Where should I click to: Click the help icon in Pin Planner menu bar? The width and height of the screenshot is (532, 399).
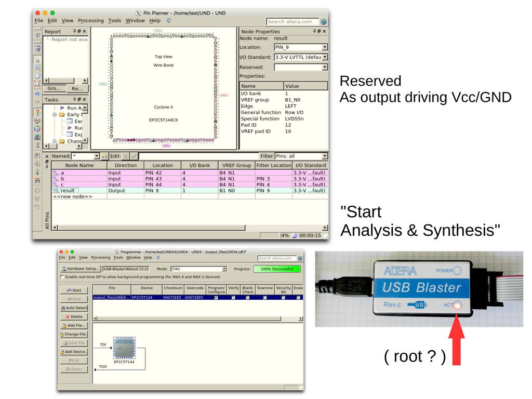(168, 21)
